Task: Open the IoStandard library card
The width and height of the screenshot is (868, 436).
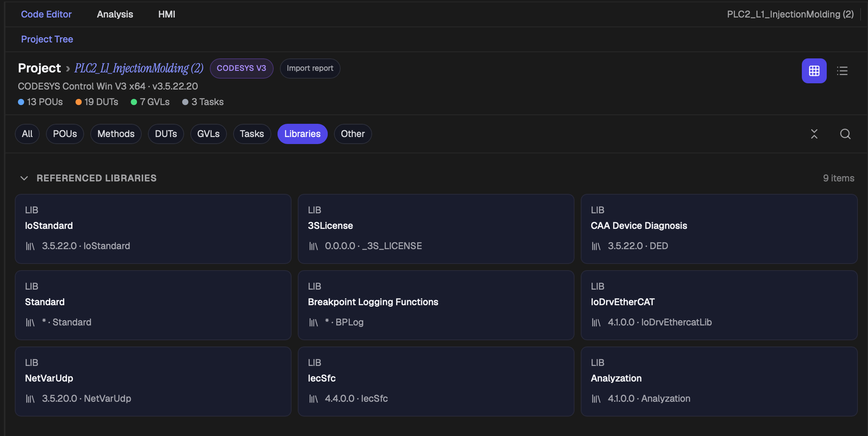Action: (153, 229)
